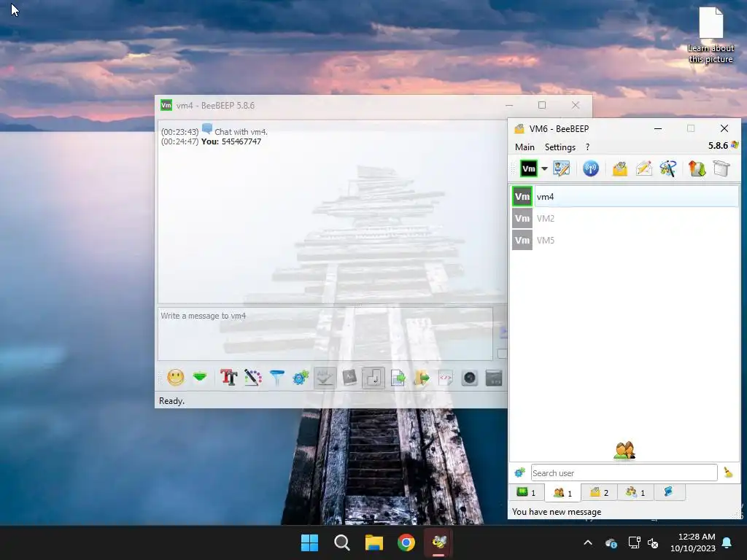The width and height of the screenshot is (747, 560).
Task: Click the send folder icon with green arrow
Action: click(422, 378)
